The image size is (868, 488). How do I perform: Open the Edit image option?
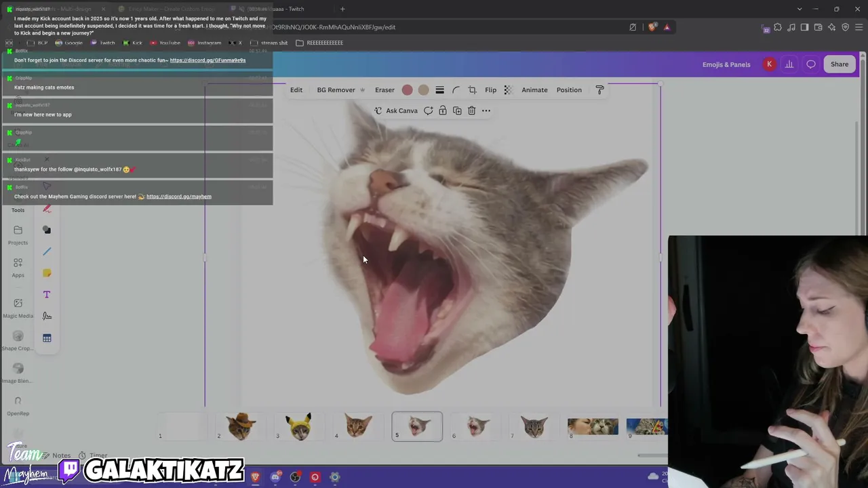296,90
